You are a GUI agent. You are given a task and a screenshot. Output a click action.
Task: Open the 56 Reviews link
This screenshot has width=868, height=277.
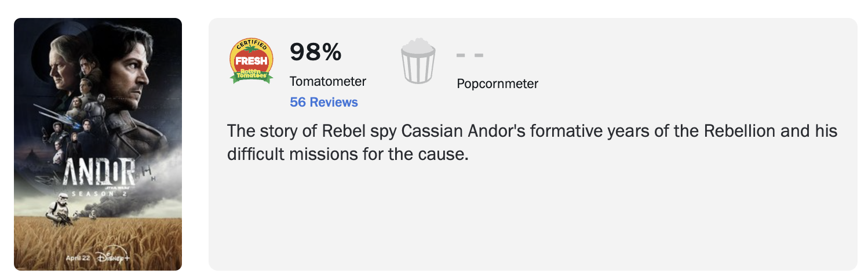pos(323,103)
